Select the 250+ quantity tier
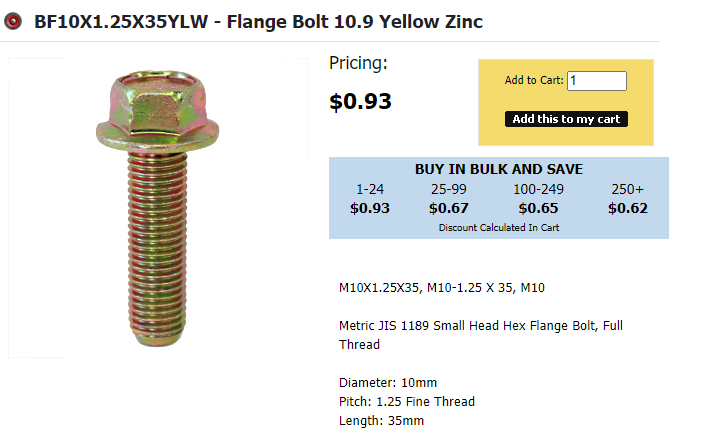This screenshot has width=702, height=441. [x=628, y=189]
